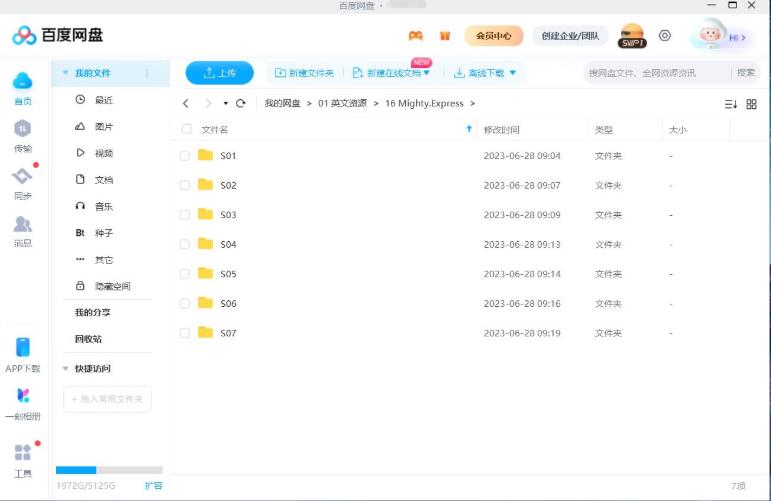Open the Messages (消息) sidebar icon
This screenshot has width=771, height=501.
22,224
